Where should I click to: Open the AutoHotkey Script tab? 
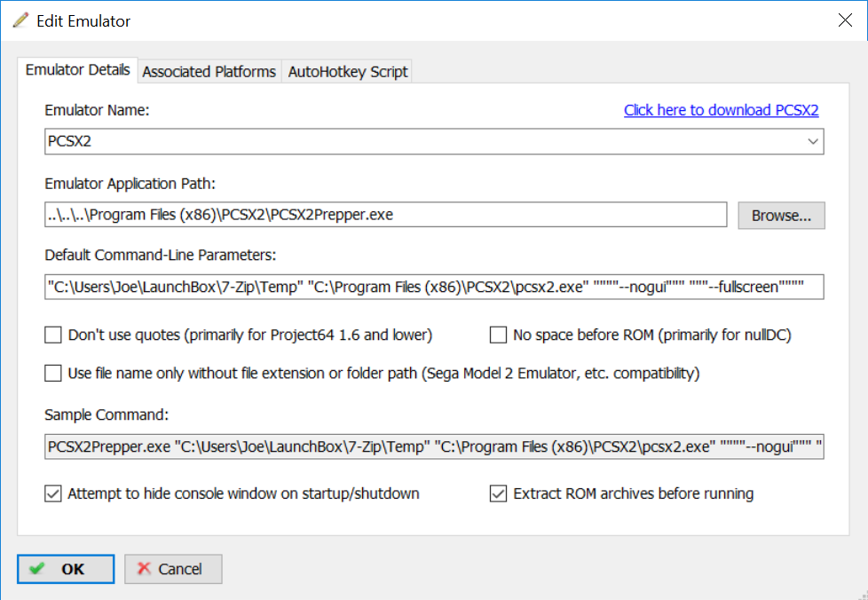click(348, 72)
